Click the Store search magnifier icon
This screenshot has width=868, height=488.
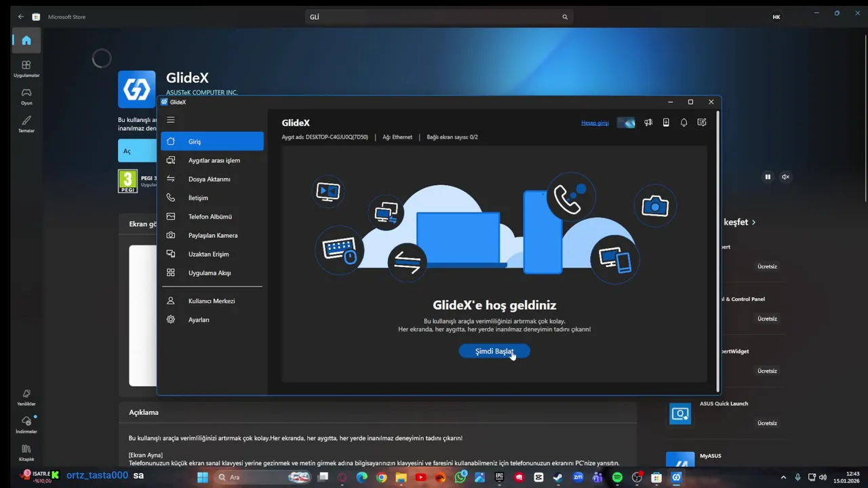click(565, 17)
